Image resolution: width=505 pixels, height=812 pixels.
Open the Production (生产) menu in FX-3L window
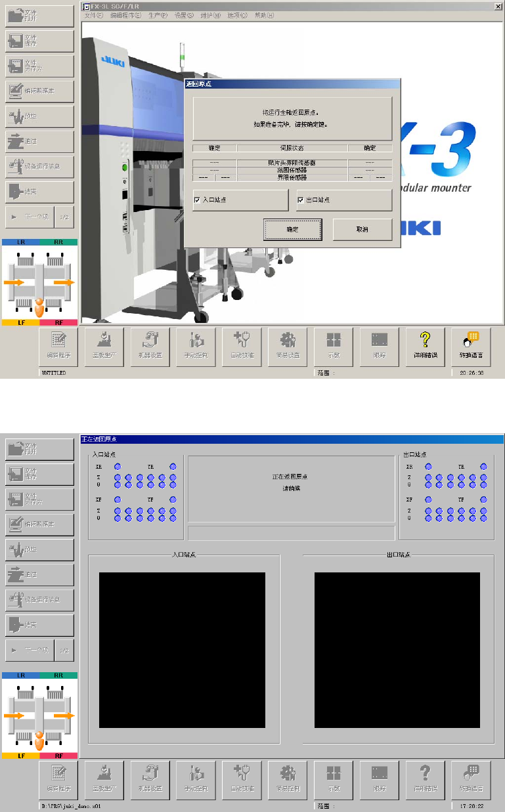pos(158,14)
